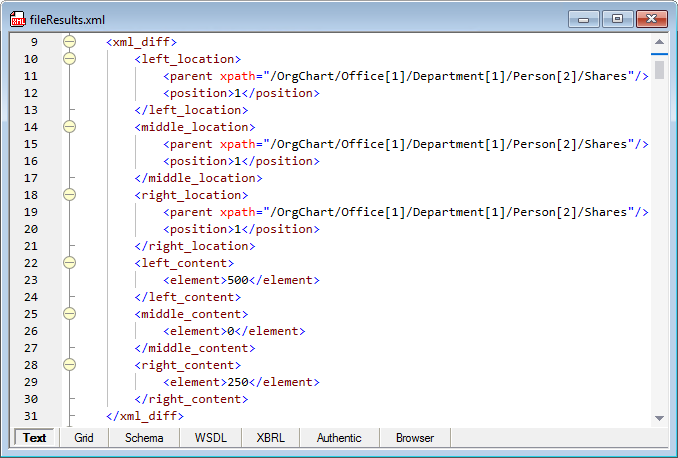678x458 pixels.
Task: Collapse the middle_location fold marker on line 14
Action: tap(69, 127)
